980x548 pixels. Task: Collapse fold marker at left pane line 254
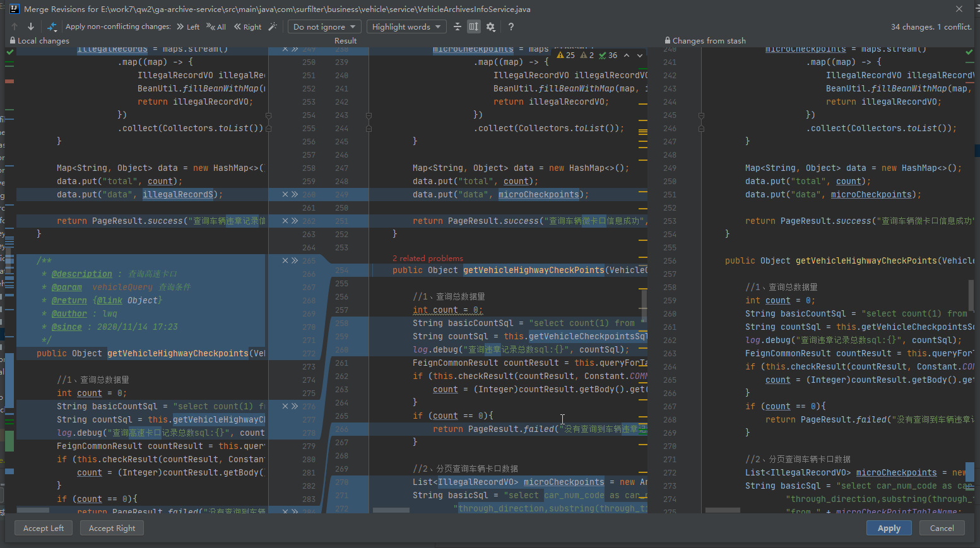pyautogui.click(x=269, y=115)
